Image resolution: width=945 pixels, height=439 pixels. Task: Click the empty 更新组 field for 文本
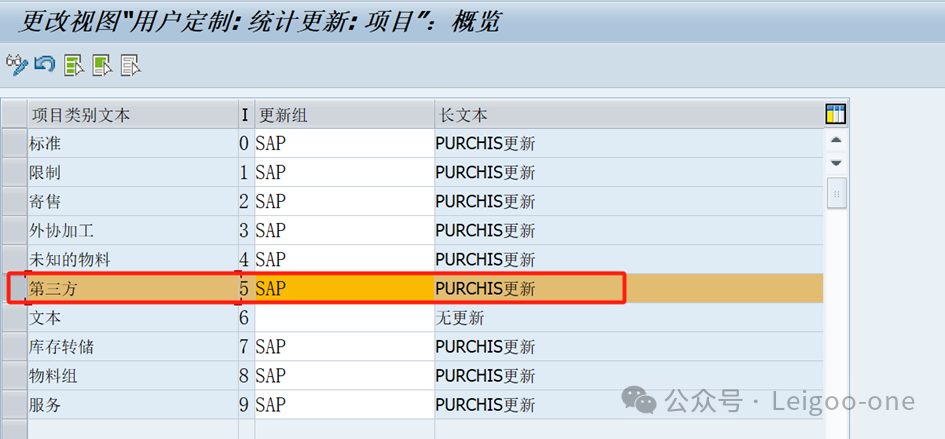[x=343, y=318]
